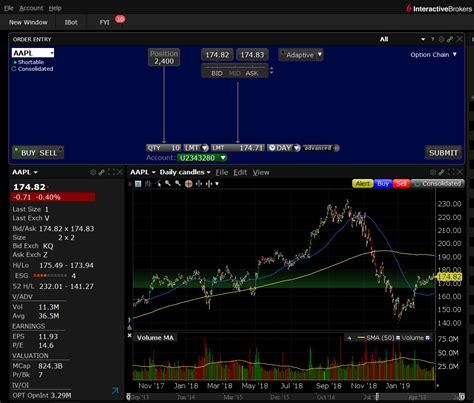
Task: Open the Option Chain dropdown
Action: (433, 55)
